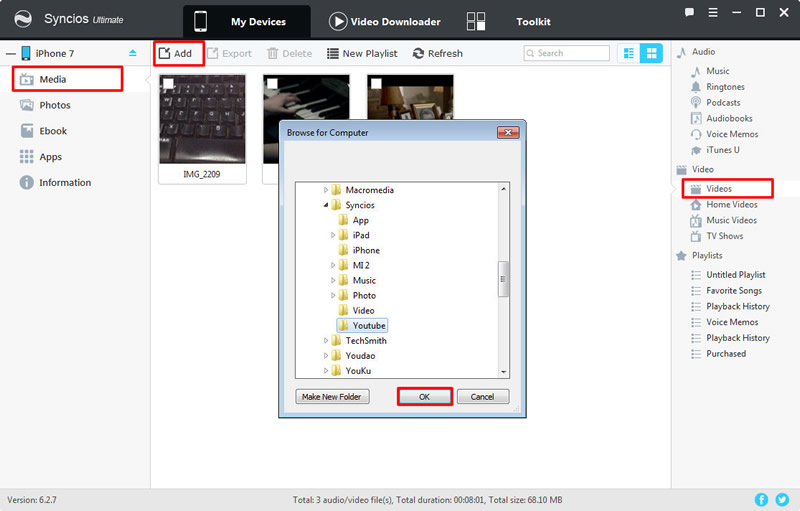Open iTunes U category
The height and width of the screenshot is (511, 800).
point(722,150)
